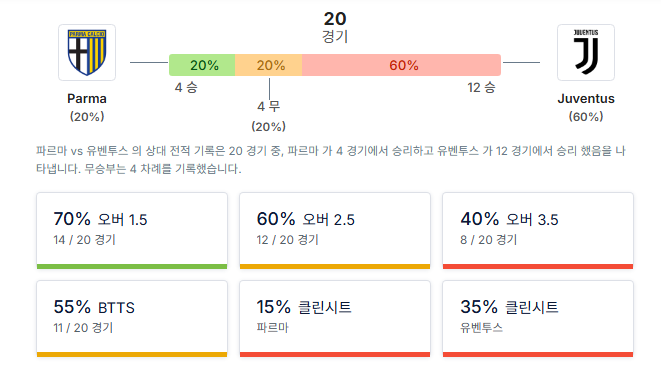Open the Juventus team name link
Screen dimensions: 661x367
coord(586,99)
